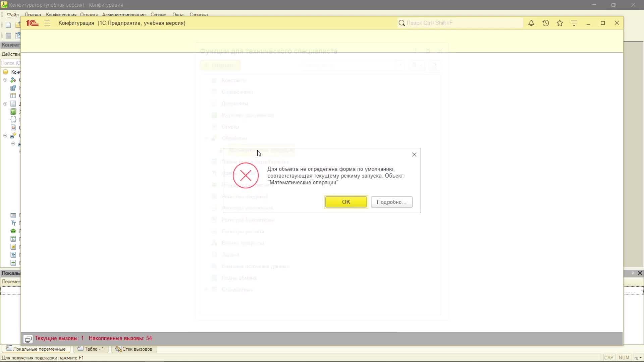Open Администрирование menu in Configurator

tap(124, 15)
